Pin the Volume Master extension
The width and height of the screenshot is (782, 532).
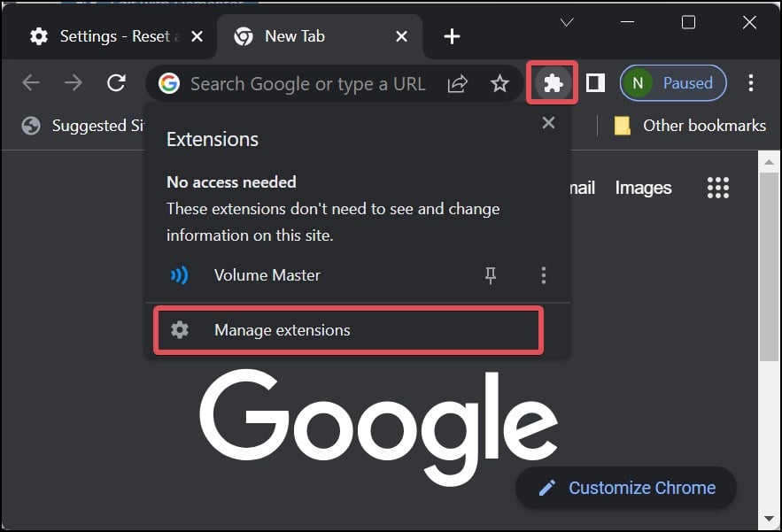(491, 274)
